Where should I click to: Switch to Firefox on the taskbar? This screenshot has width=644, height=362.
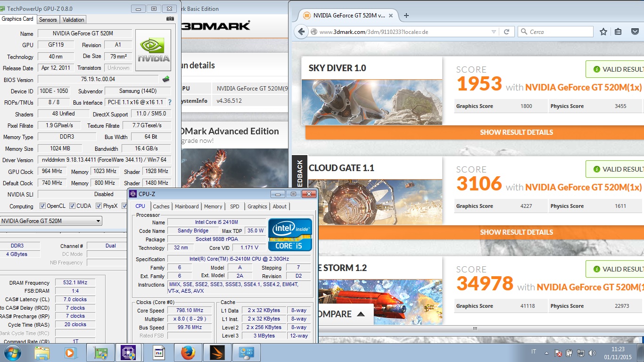tap(188, 353)
